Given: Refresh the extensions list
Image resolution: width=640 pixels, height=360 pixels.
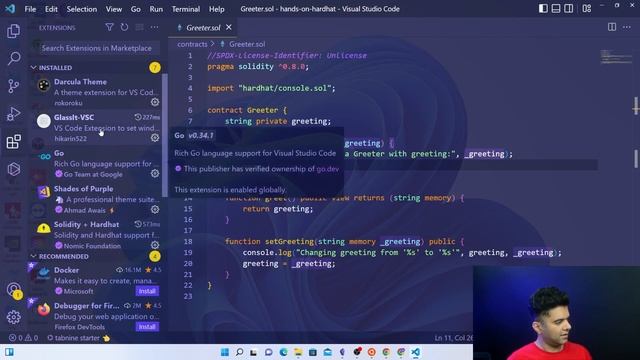Looking at the screenshot, I should click(124, 27).
